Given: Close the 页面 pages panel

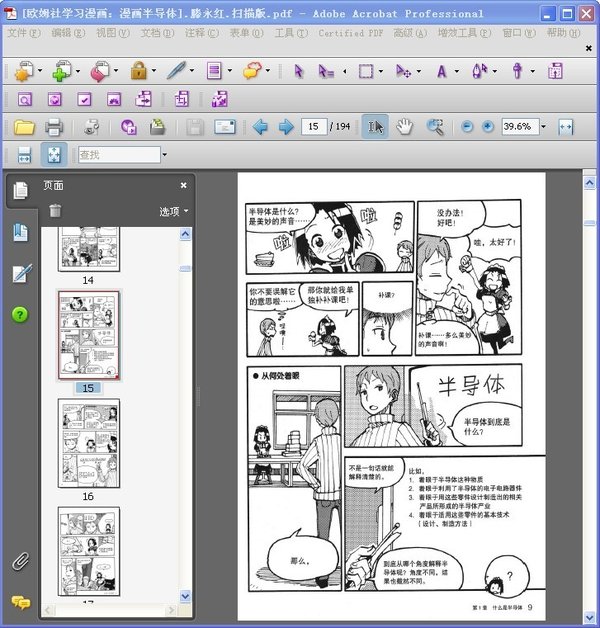Looking at the screenshot, I should (x=183, y=185).
